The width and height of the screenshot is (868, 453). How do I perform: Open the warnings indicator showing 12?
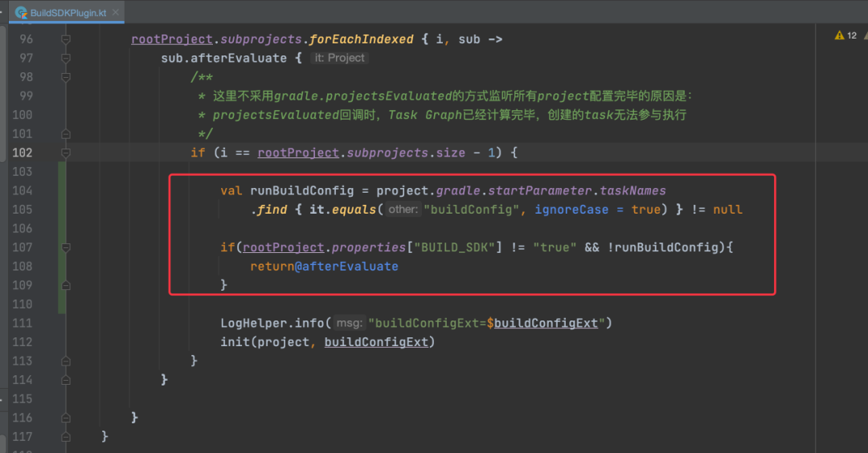point(845,35)
